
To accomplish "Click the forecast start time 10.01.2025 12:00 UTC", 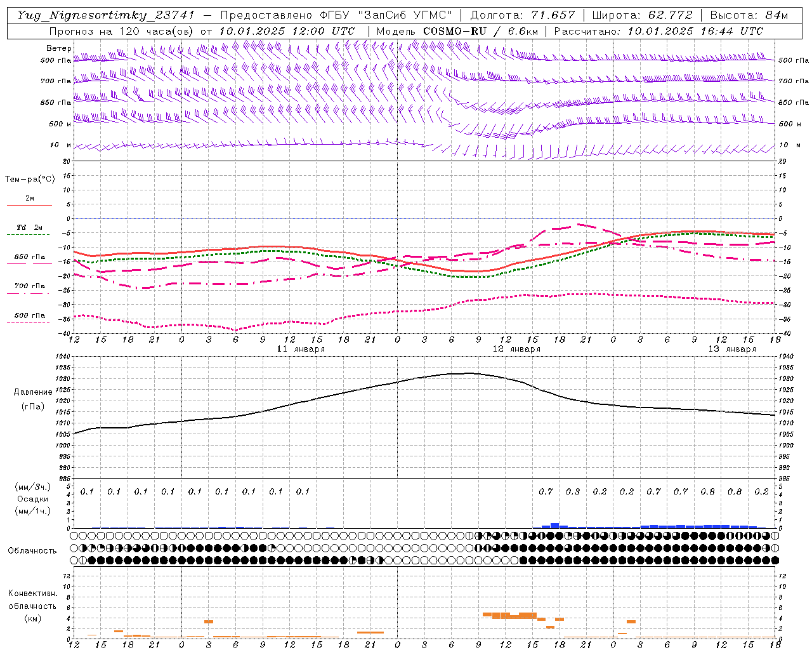I will click(x=287, y=31).
